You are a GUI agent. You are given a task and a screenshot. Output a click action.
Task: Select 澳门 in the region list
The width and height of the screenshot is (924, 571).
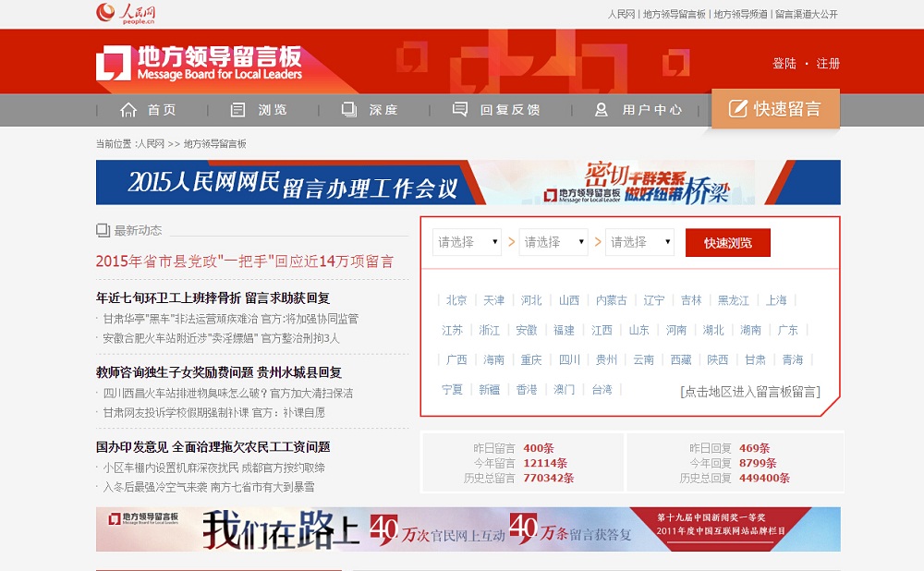(564, 390)
